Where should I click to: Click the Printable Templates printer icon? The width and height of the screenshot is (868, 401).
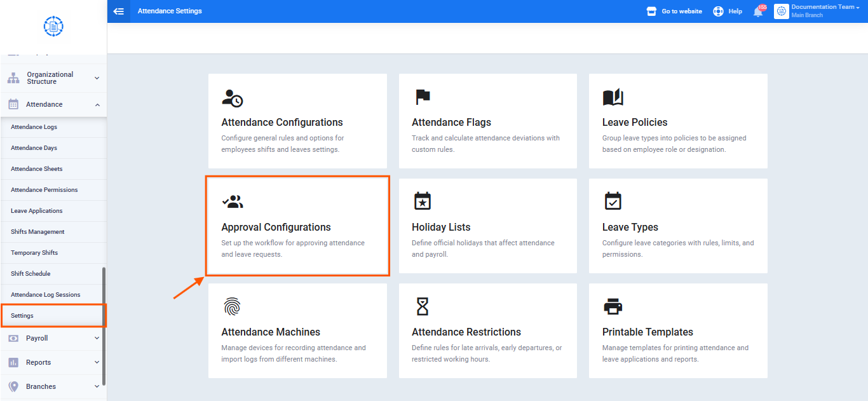(613, 307)
